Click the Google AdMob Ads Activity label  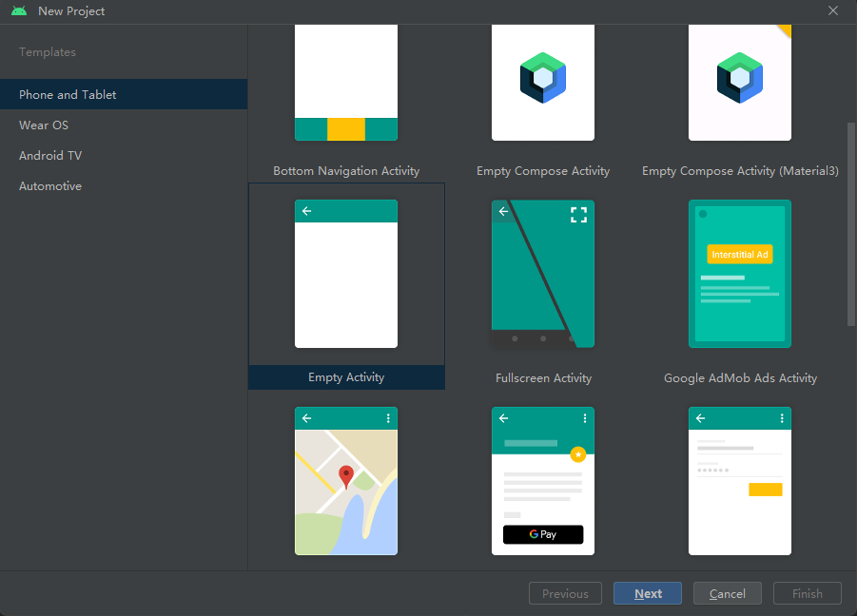(x=740, y=378)
